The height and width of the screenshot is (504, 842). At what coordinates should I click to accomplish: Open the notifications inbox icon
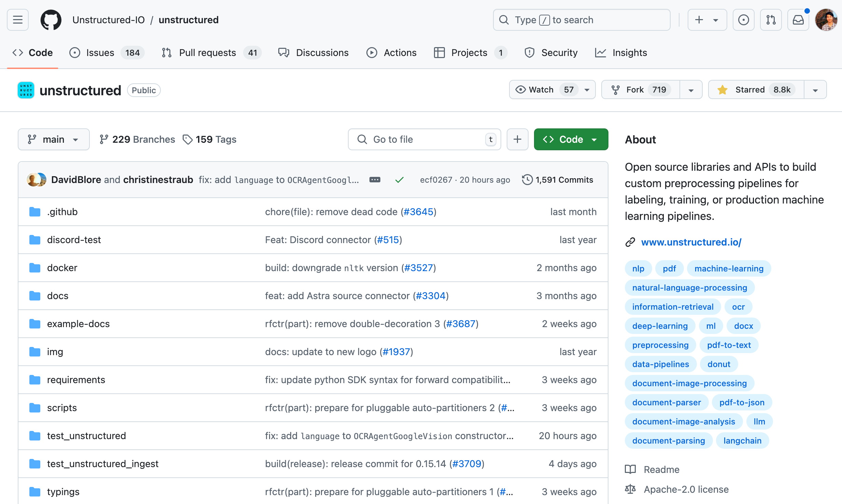coord(798,20)
